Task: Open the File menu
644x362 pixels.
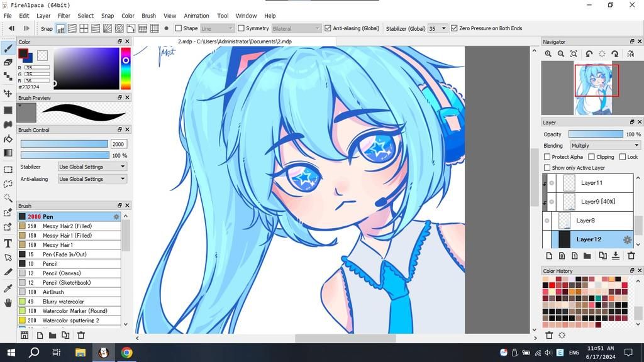Action: [x=8, y=16]
